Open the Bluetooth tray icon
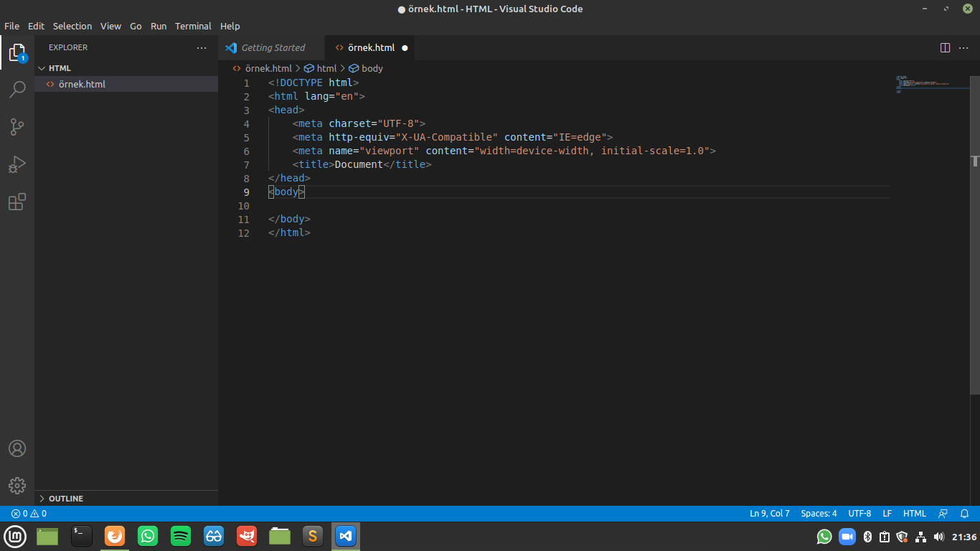 867,536
